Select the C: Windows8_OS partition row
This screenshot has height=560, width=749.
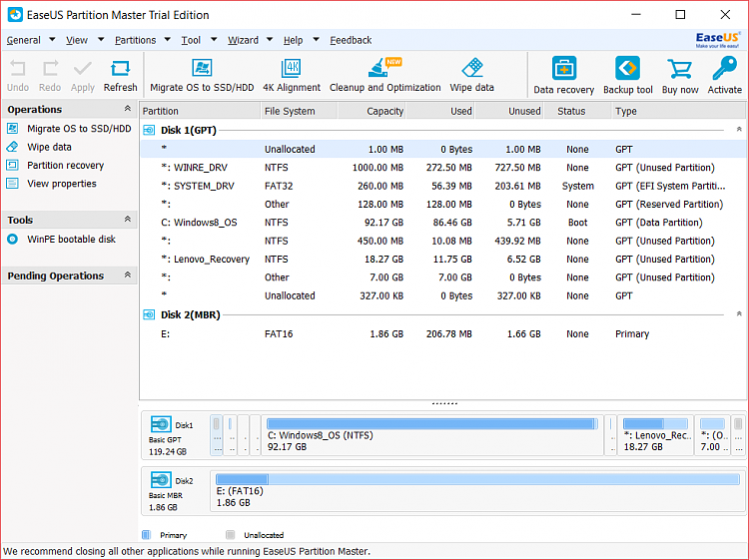[443, 223]
